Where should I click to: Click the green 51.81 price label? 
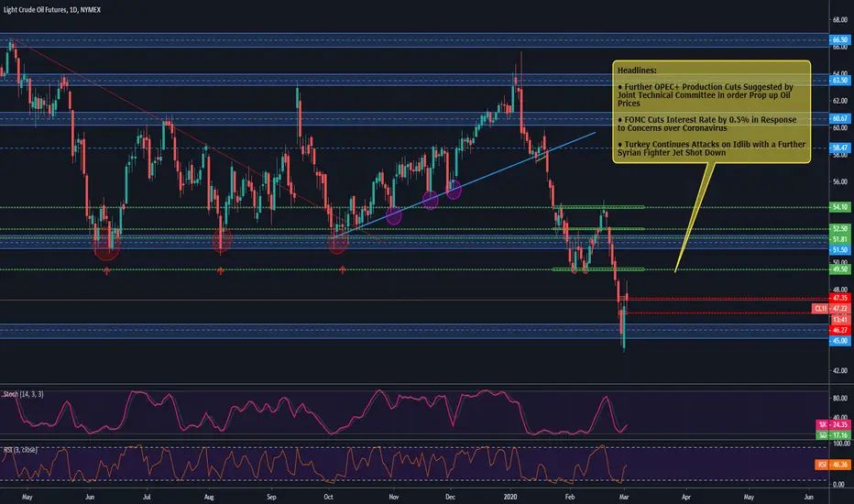tap(839, 239)
